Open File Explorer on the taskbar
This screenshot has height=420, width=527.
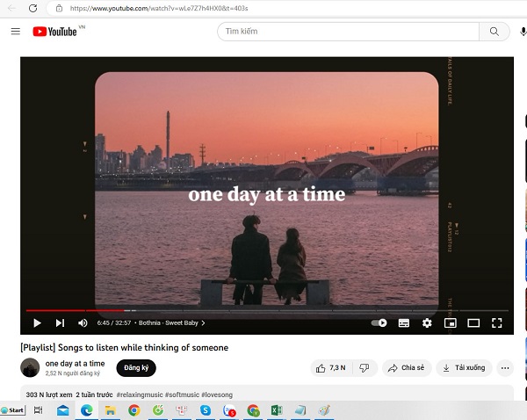(x=111, y=410)
